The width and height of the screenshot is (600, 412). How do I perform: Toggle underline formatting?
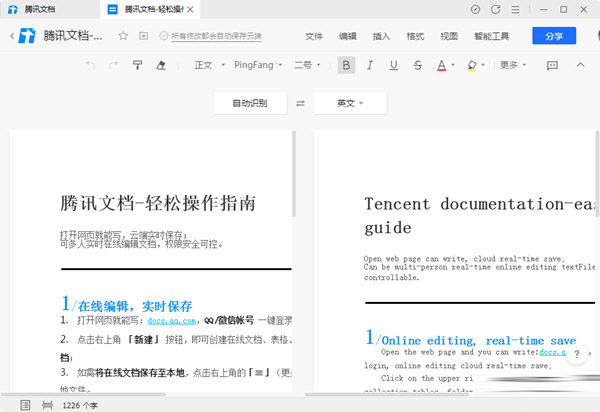point(393,65)
